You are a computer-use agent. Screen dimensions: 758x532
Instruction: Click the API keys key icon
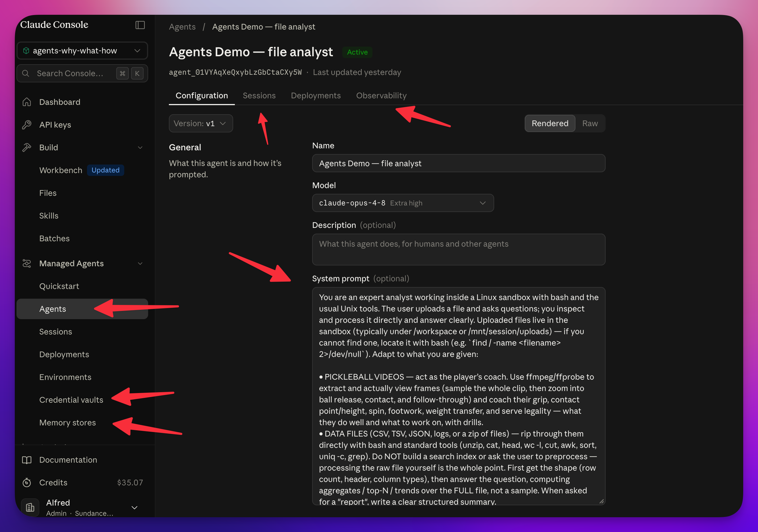(x=27, y=125)
